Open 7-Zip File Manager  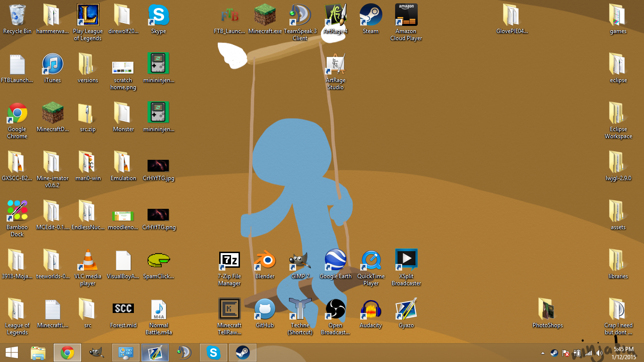229,260
